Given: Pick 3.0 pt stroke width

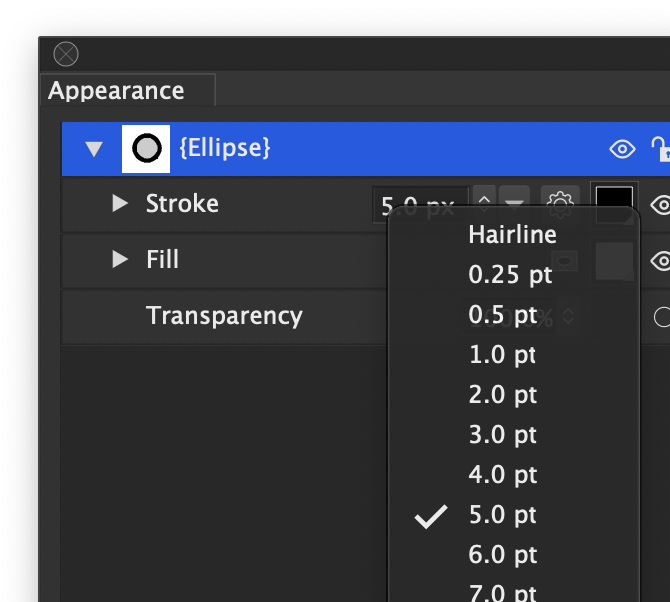Looking at the screenshot, I should point(502,435).
